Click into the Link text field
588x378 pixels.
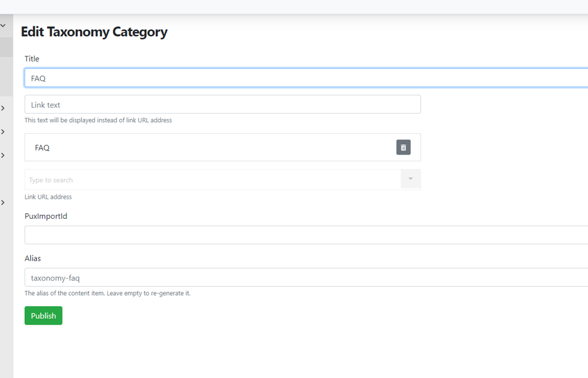pos(222,105)
